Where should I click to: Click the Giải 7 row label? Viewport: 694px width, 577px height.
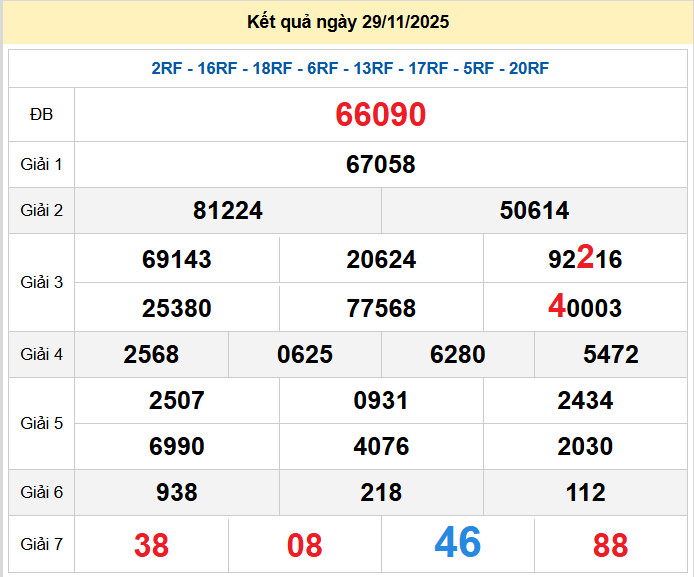41,545
